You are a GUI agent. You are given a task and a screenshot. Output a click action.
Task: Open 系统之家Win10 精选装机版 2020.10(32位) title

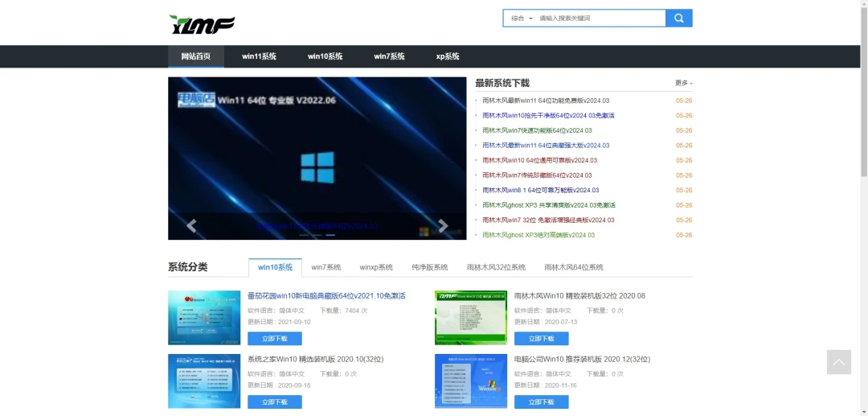click(x=316, y=360)
